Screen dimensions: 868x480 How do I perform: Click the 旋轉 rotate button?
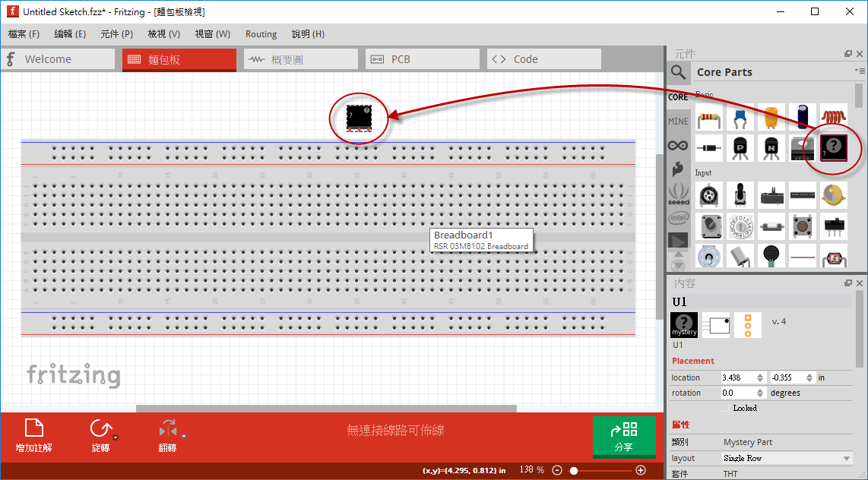(103, 437)
